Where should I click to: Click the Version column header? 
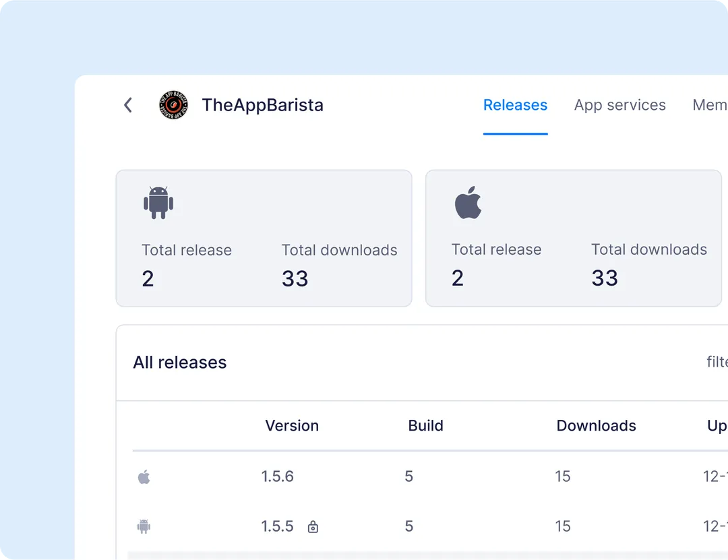click(292, 425)
